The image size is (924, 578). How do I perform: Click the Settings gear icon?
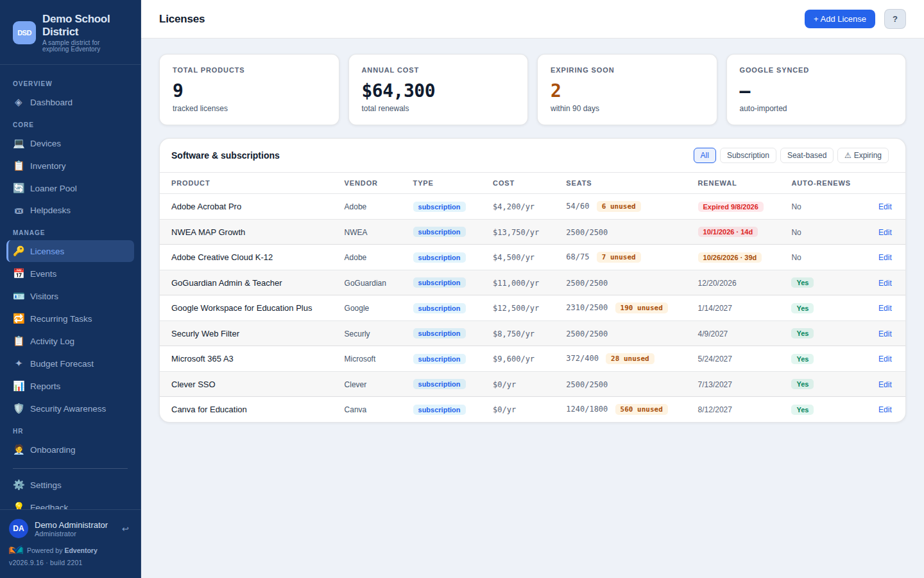[x=19, y=486]
